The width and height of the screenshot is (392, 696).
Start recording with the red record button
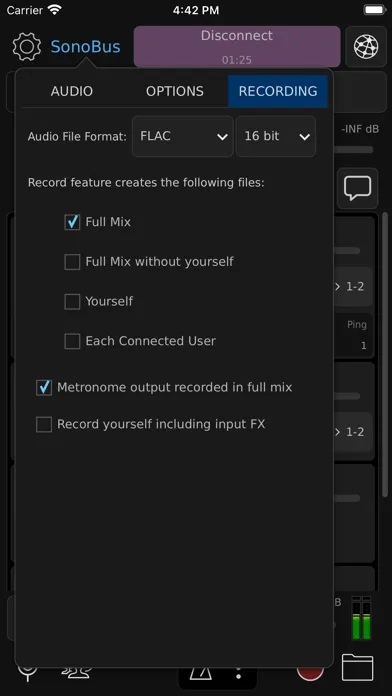tap(310, 673)
